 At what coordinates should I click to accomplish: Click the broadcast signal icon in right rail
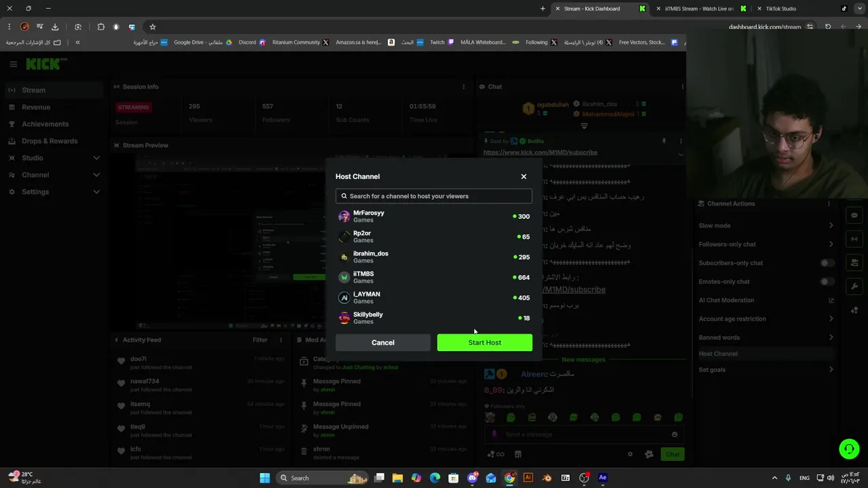(x=854, y=239)
